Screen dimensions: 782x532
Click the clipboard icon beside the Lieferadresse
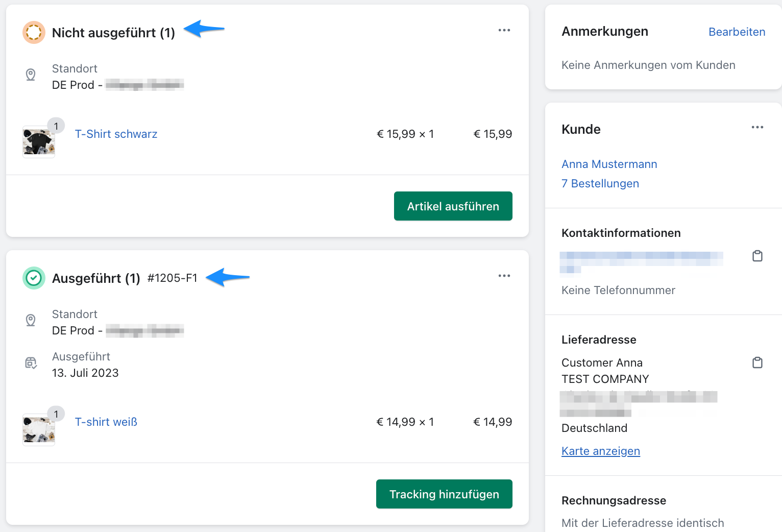[x=757, y=362]
